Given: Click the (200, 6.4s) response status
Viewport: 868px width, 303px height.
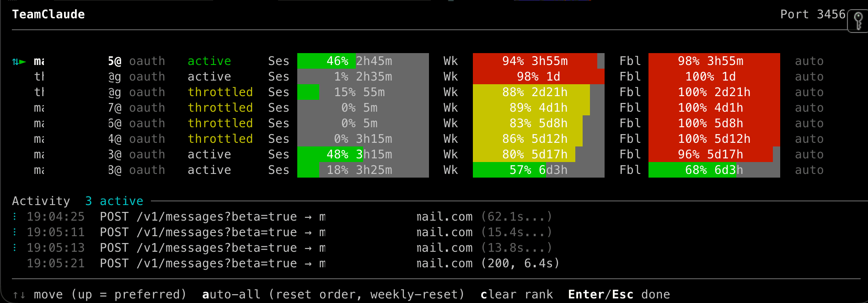Looking at the screenshot, I should pos(520,263).
